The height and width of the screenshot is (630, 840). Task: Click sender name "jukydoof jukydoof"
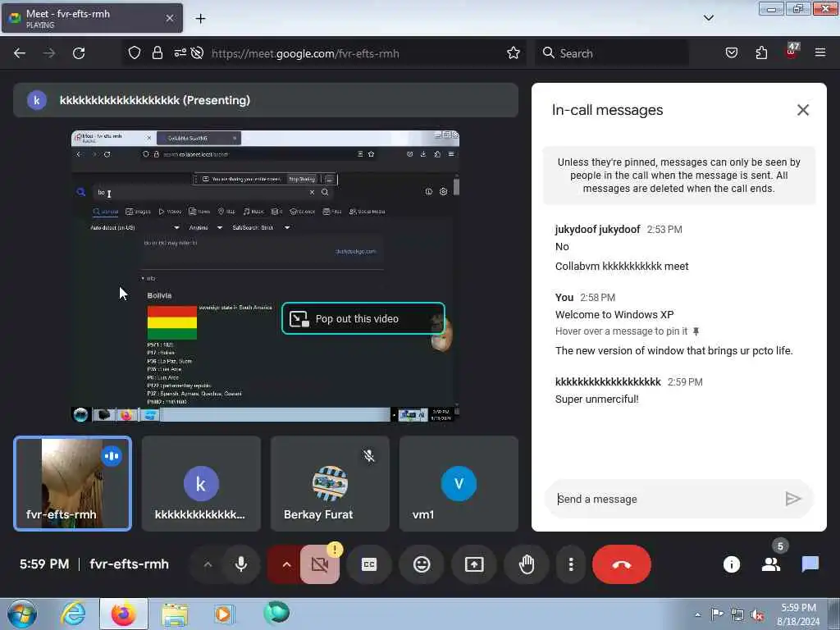pos(597,230)
